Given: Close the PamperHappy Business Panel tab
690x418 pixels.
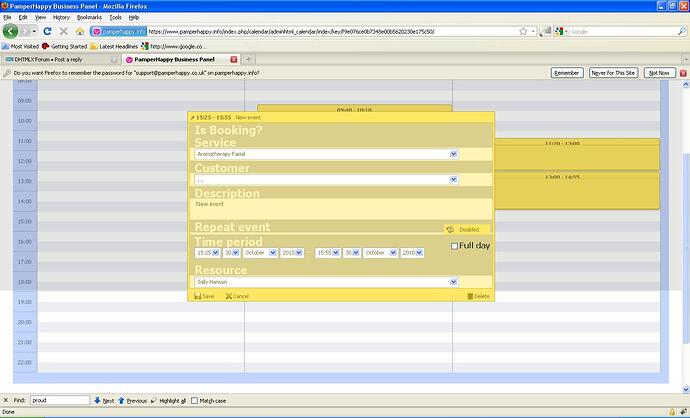Looking at the screenshot, I should [x=234, y=59].
